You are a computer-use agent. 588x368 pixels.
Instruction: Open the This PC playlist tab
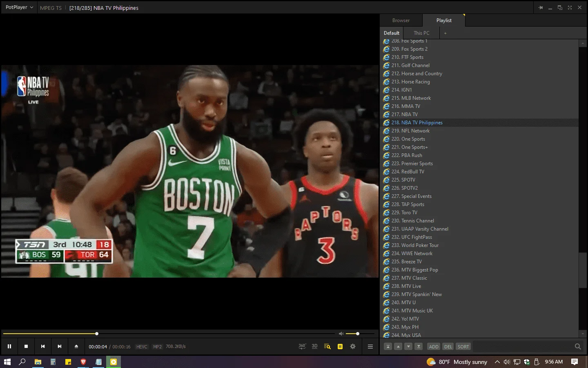tap(421, 33)
